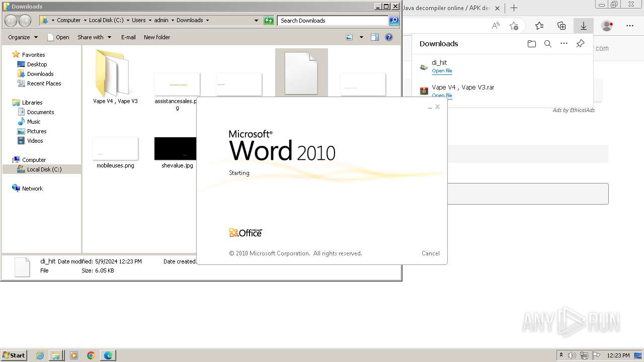Screen dimensions: 644x362
Task: Open Edge Settings and more menu
Action: pos(630,26)
